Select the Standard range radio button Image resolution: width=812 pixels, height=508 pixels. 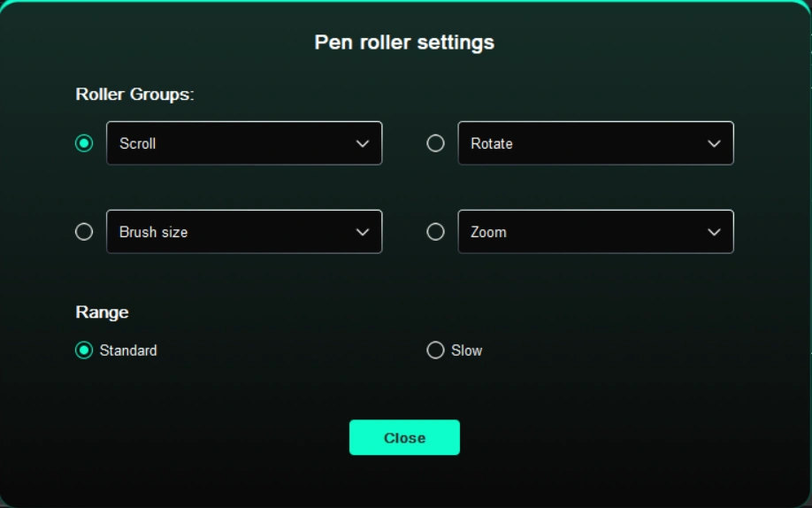coord(84,350)
